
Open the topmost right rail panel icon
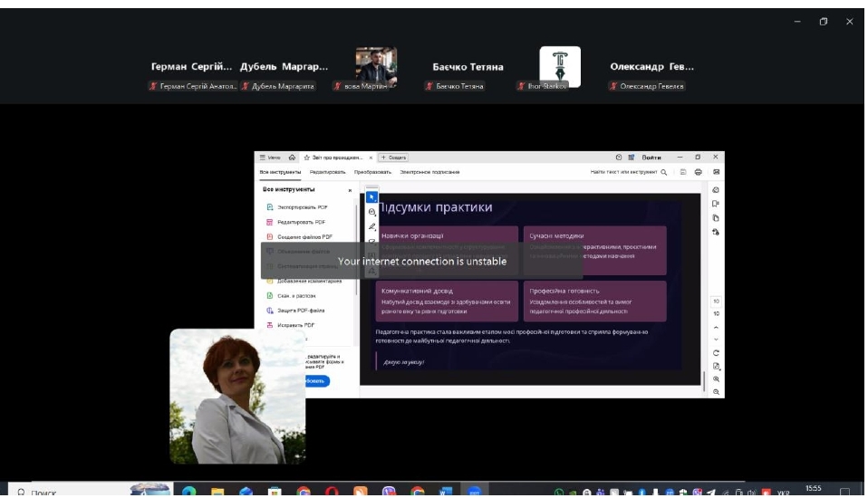[x=716, y=190]
